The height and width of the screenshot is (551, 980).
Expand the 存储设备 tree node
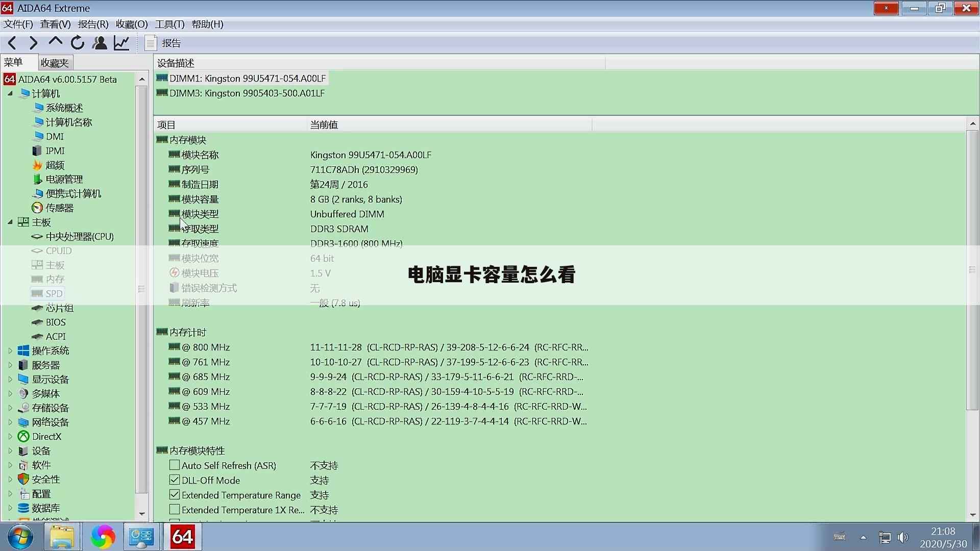pos(10,408)
